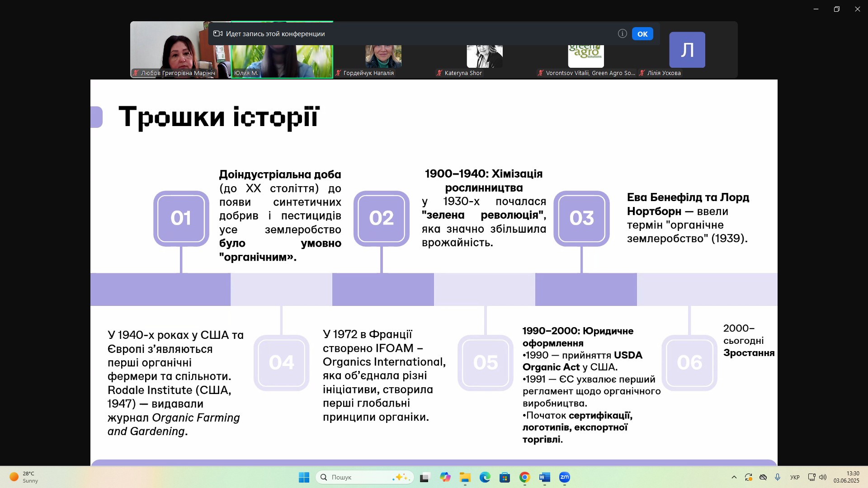Select Любов Григорівна Марініч video thumbnail

click(180, 50)
